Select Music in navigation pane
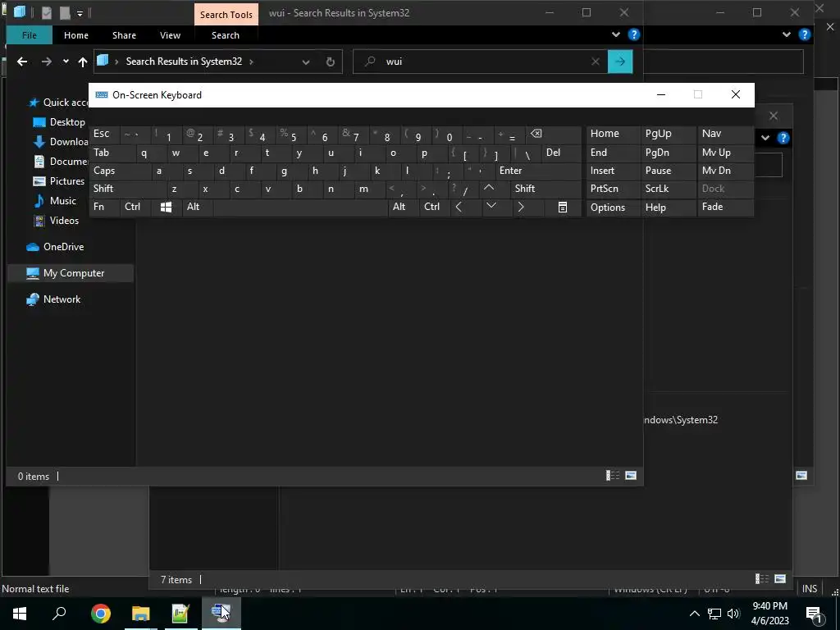The height and width of the screenshot is (630, 840). coord(55,201)
